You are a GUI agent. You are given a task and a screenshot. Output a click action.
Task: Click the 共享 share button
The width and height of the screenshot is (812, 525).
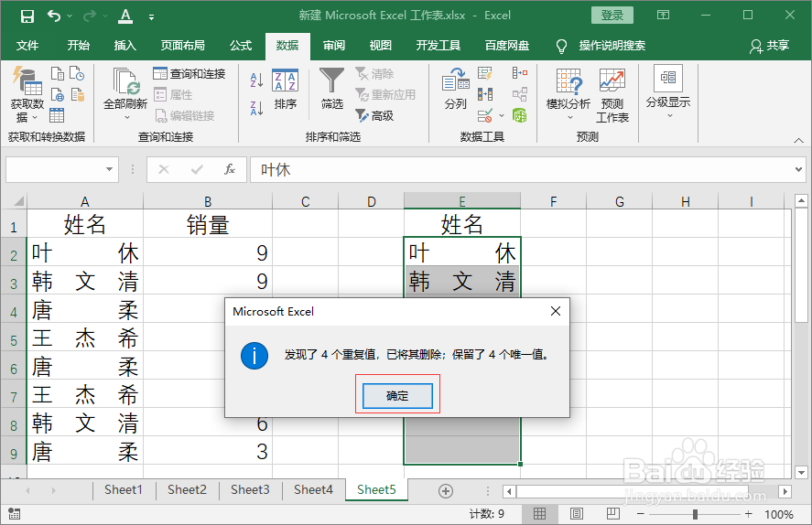[770, 46]
